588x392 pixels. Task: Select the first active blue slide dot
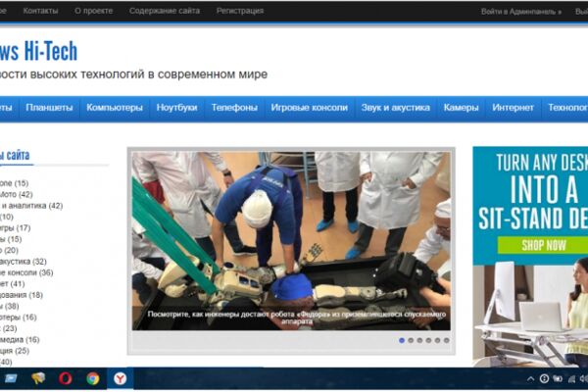coord(402,340)
